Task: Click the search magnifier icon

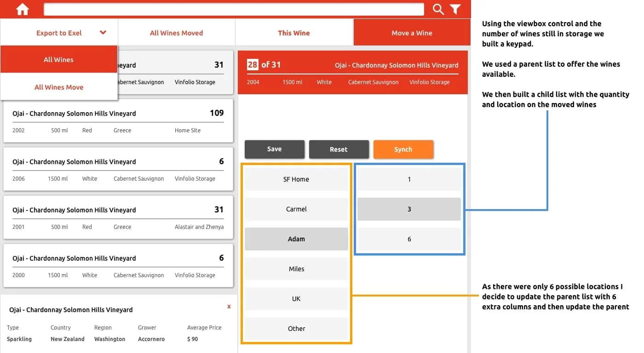Action: 437,9
